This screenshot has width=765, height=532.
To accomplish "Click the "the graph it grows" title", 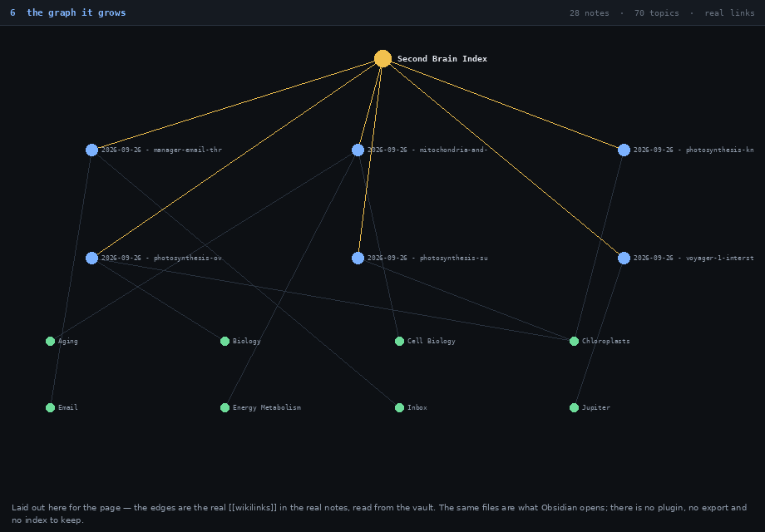I will [x=76, y=12].
